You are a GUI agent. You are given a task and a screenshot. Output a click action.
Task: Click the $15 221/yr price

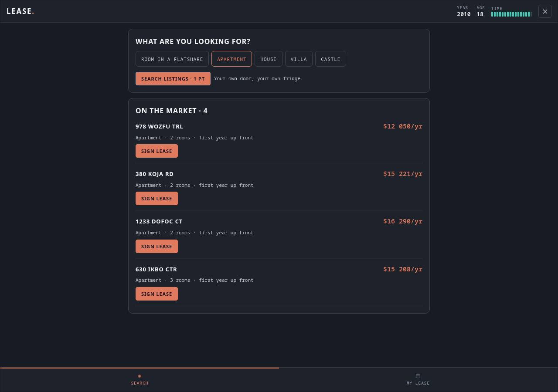click(403, 174)
